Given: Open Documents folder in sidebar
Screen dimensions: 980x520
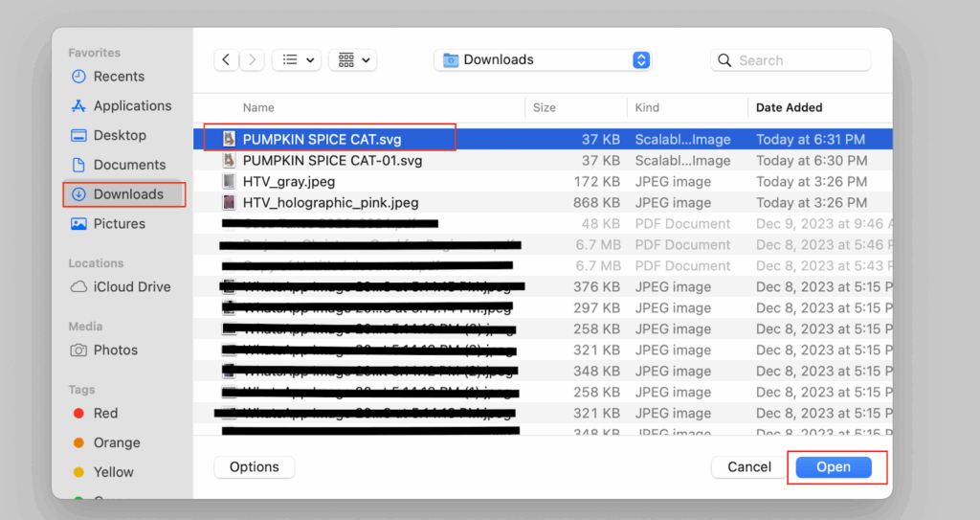Looking at the screenshot, I should coord(129,165).
